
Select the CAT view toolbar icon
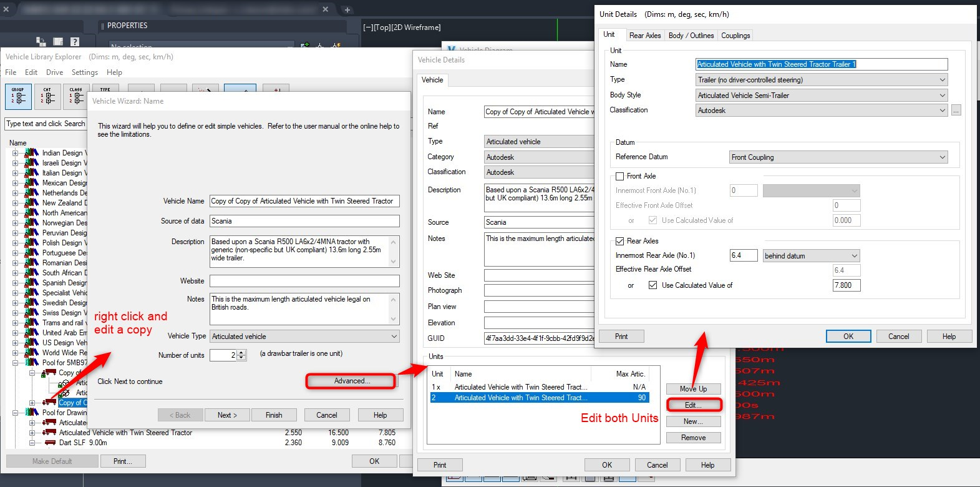(x=47, y=97)
